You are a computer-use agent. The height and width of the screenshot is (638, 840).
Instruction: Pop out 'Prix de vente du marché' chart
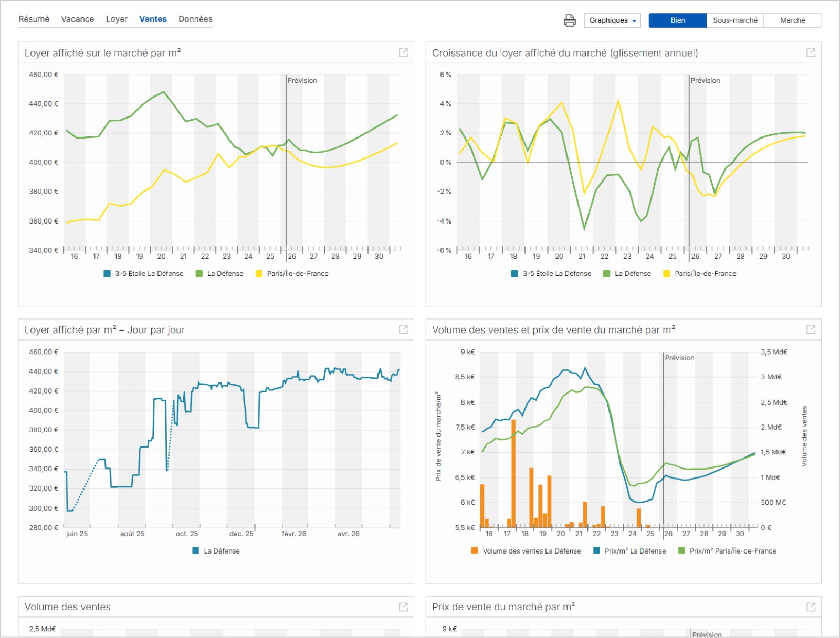coord(811,607)
